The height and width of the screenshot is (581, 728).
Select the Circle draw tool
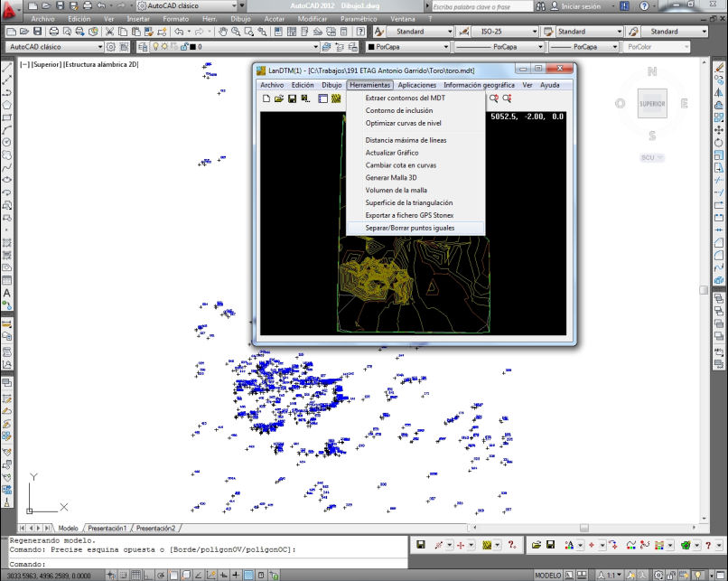7,143
